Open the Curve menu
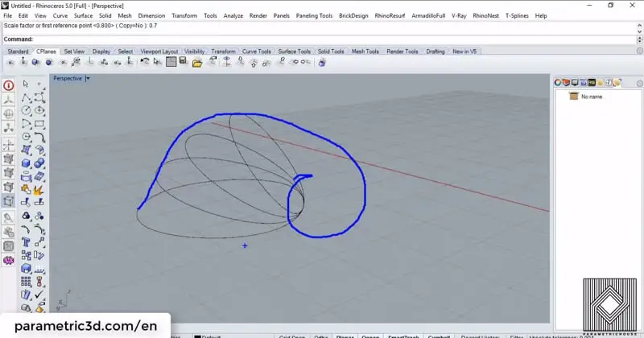The width and height of the screenshot is (644, 338). pos(60,15)
